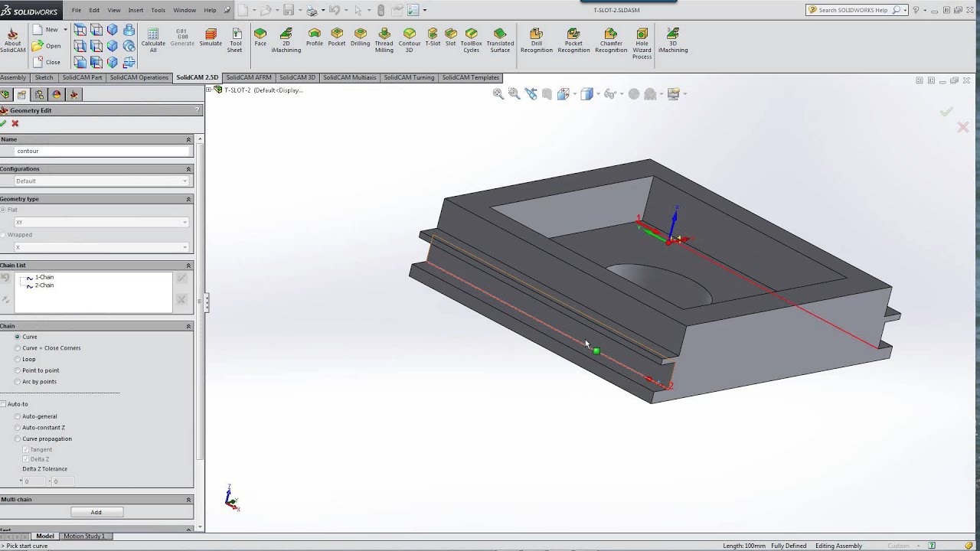Viewport: 980px width, 551px height.
Task: Open the Model tab
Action: point(45,536)
